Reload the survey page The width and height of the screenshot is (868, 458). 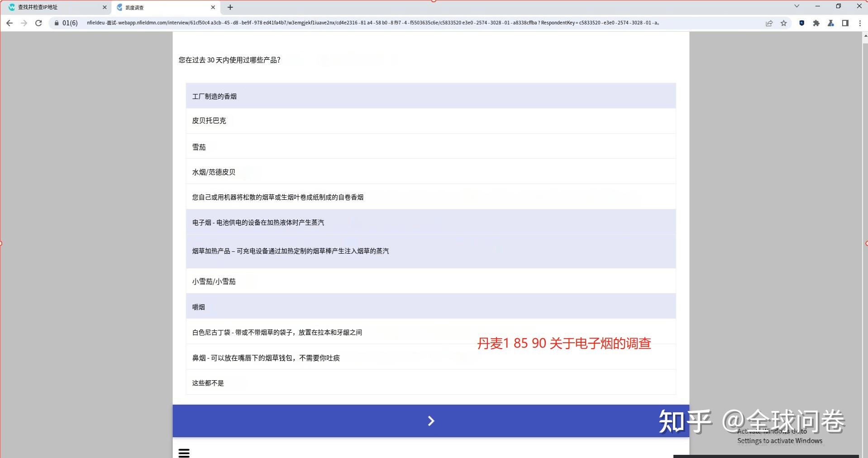(38, 23)
